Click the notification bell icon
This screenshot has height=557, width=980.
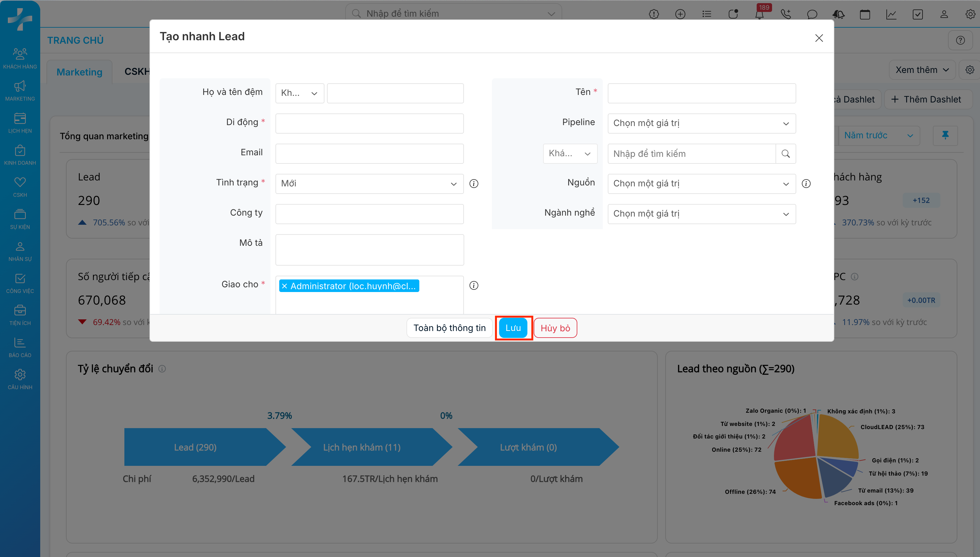coord(759,14)
